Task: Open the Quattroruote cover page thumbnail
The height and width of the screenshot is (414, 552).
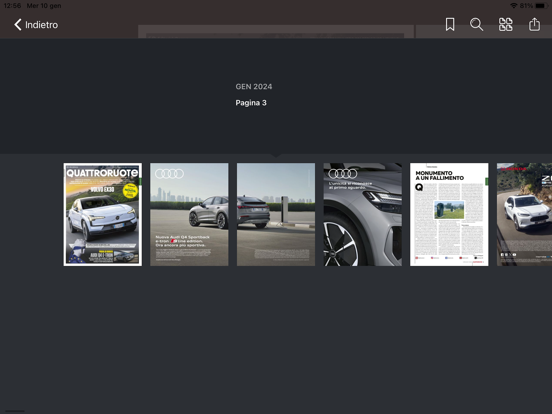Action: pyautogui.click(x=103, y=214)
